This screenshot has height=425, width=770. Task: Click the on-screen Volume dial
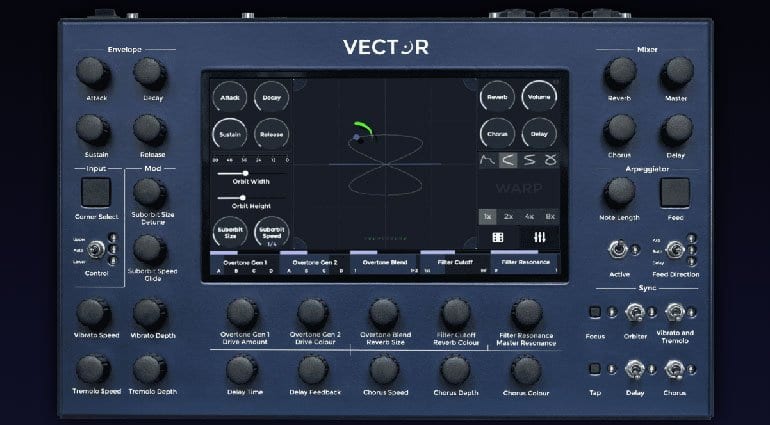(539, 97)
